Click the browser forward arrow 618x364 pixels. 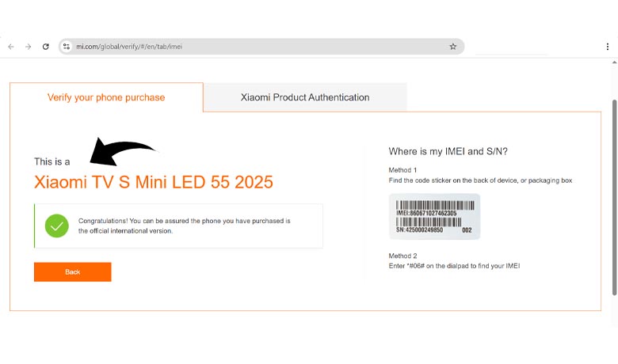pos(29,47)
